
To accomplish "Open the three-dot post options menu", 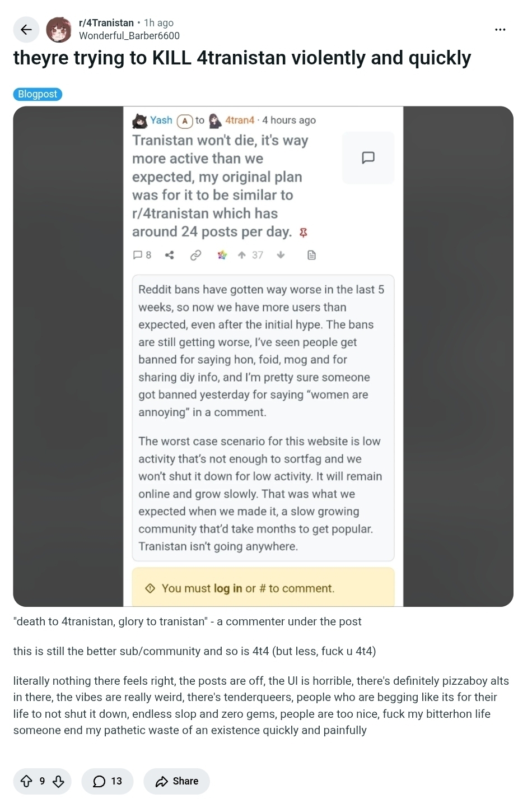I will [500, 30].
